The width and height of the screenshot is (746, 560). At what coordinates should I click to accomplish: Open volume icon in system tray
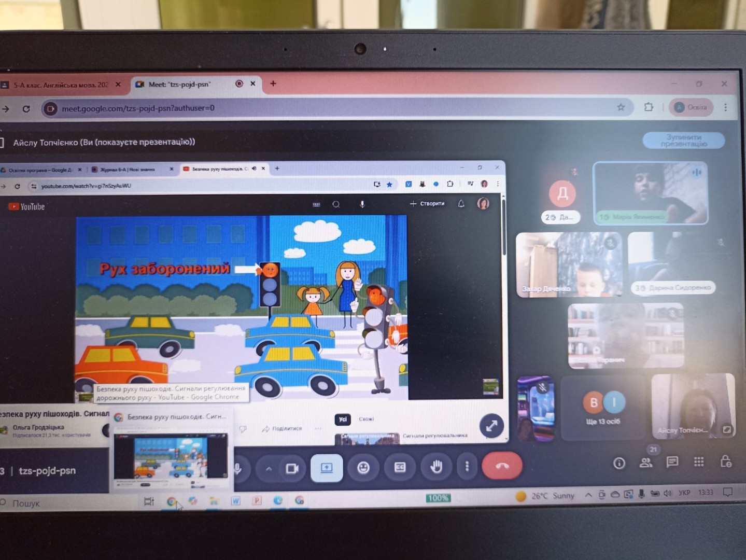(x=668, y=493)
